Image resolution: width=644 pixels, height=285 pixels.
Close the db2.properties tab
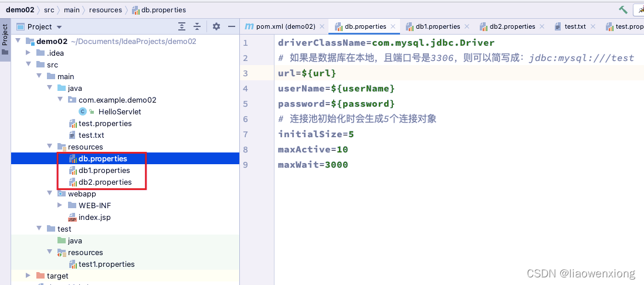[x=542, y=26]
